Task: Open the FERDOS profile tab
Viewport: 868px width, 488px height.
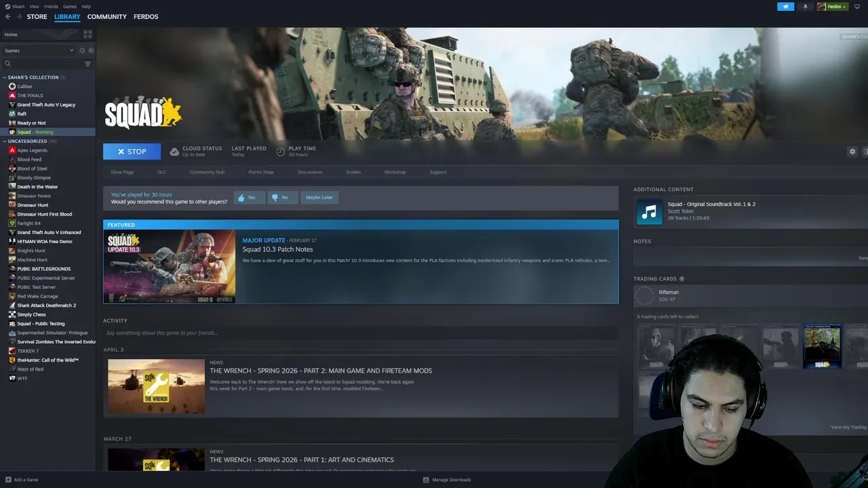Action: pos(146,16)
